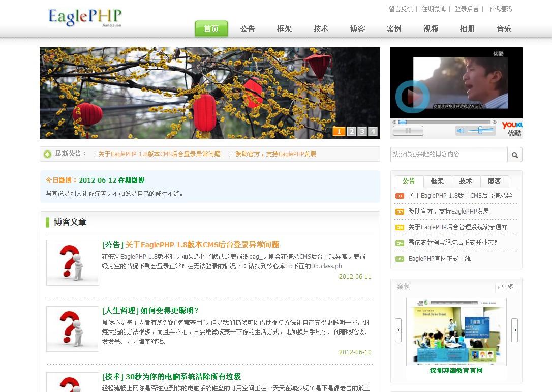
Task: Click thumbnail of 如何变得更聪明 article
Action: coord(73,328)
